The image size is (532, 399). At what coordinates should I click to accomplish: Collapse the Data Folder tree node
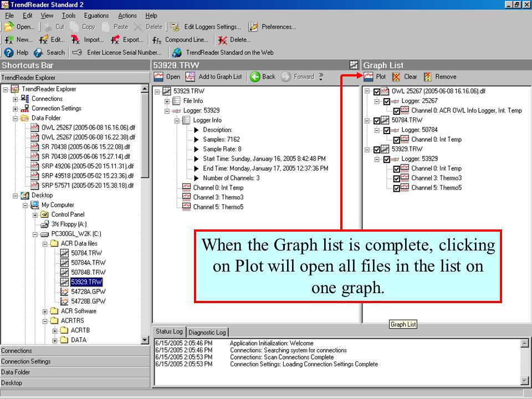point(16,119)
